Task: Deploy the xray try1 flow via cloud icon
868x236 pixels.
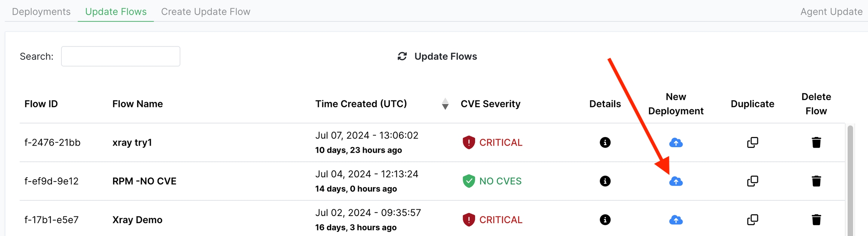Action: pyautogui.click(x=676, y=143)
